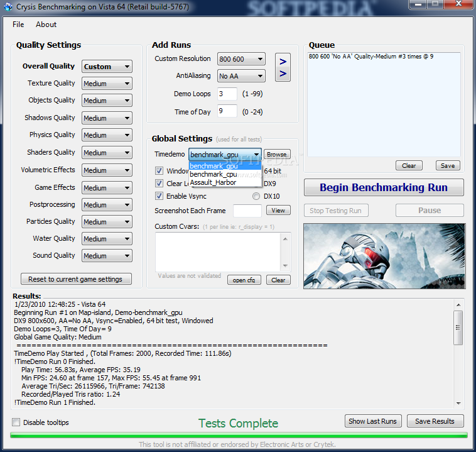Click the Custom Cvars scroll down arrow
Image resolution: width=476 pixels, height=452 pixels.
coord(285,265)
